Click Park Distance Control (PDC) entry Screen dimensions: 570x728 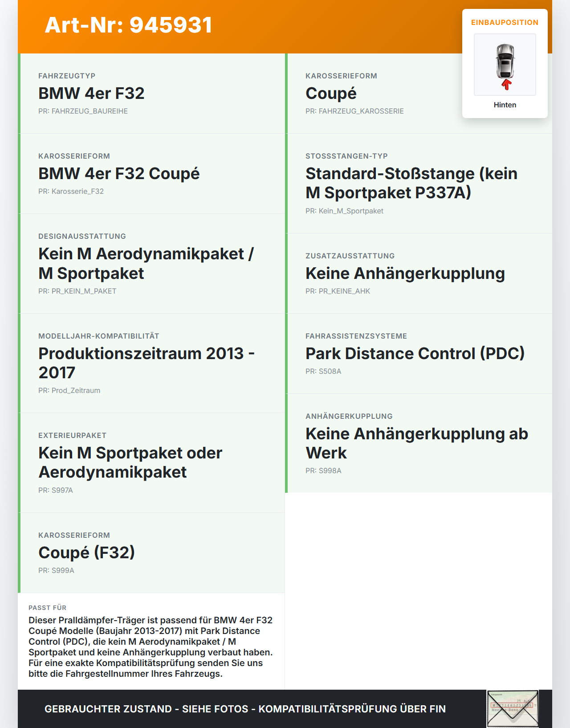(419, 354)
